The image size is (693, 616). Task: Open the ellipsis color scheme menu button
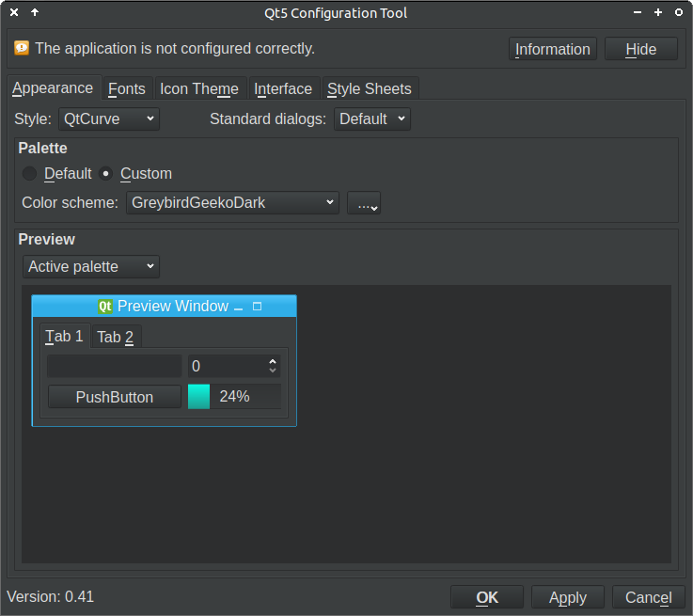(x=364, y=203)
